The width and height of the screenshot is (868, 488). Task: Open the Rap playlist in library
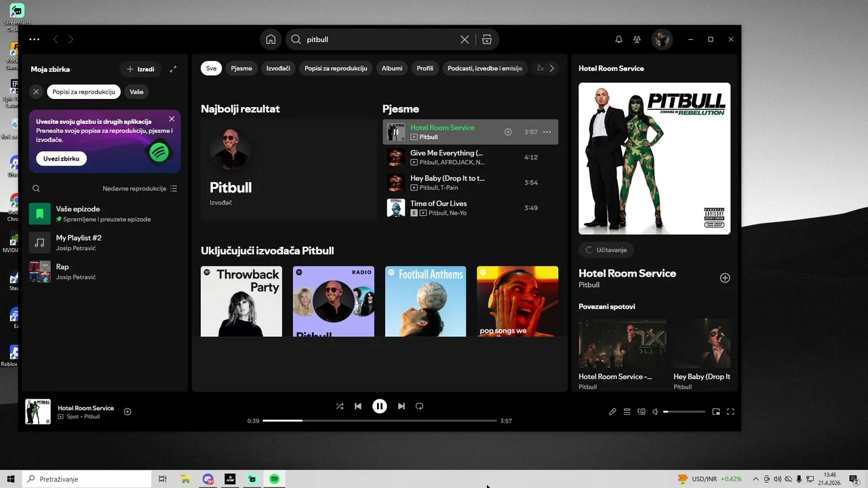click(x=104, y=271)
